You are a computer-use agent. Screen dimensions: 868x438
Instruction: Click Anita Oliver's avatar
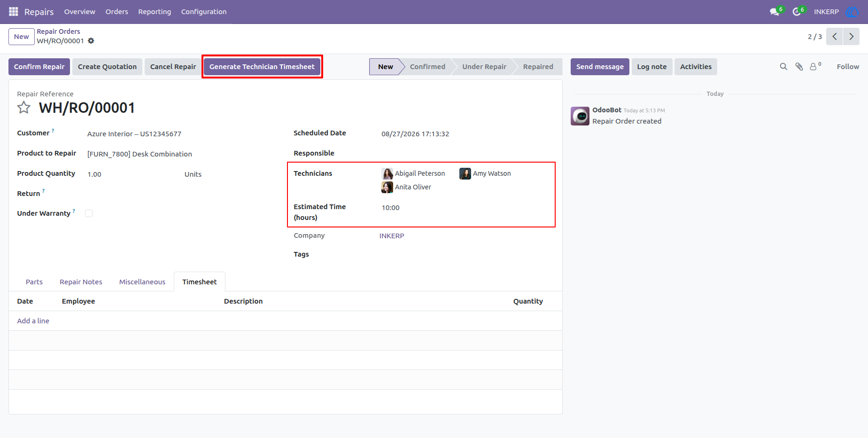387,188
